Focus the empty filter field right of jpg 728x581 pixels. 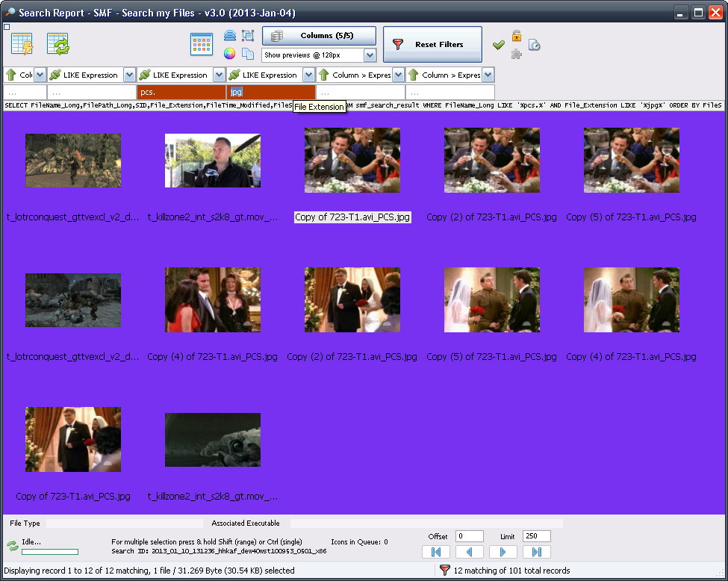click(361, 92)
